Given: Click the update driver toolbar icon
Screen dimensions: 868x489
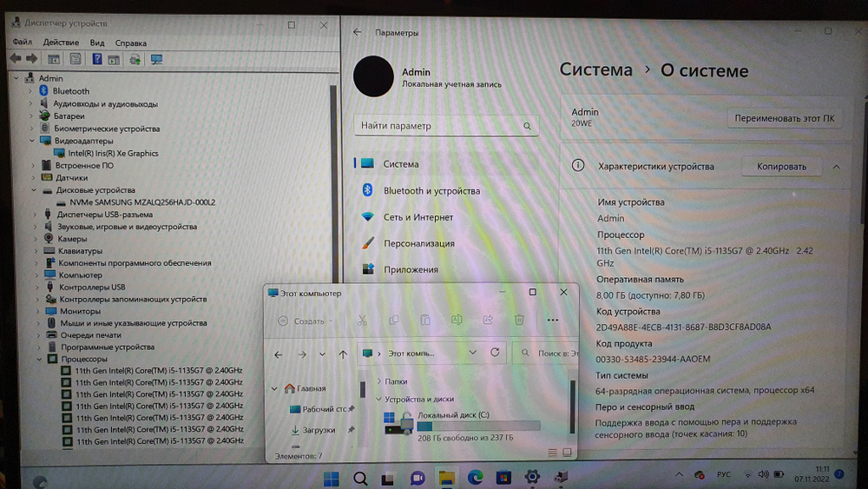Looking at the screenshot, I should 135,59.
